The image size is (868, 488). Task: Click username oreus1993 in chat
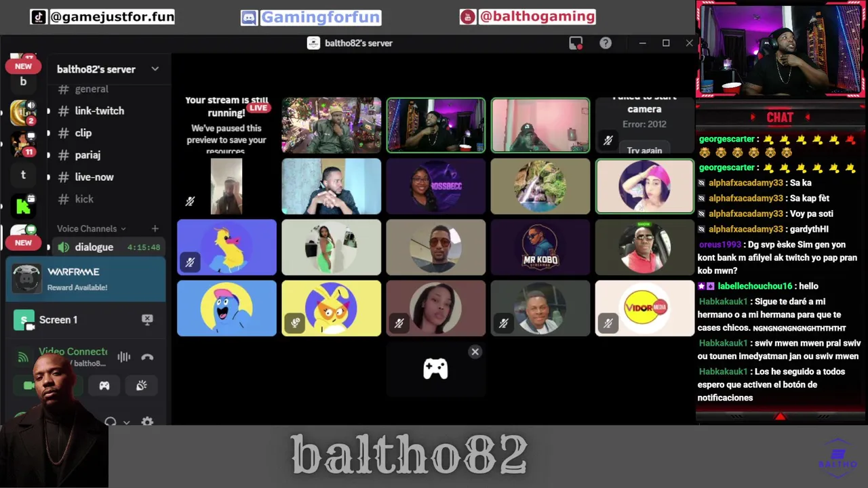coord(719,244)
